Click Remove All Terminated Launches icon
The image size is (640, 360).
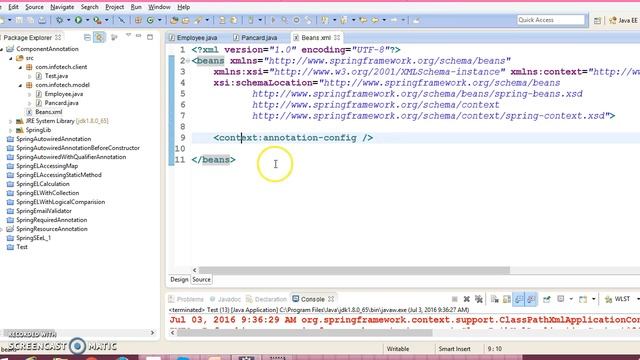pos(479,299)
